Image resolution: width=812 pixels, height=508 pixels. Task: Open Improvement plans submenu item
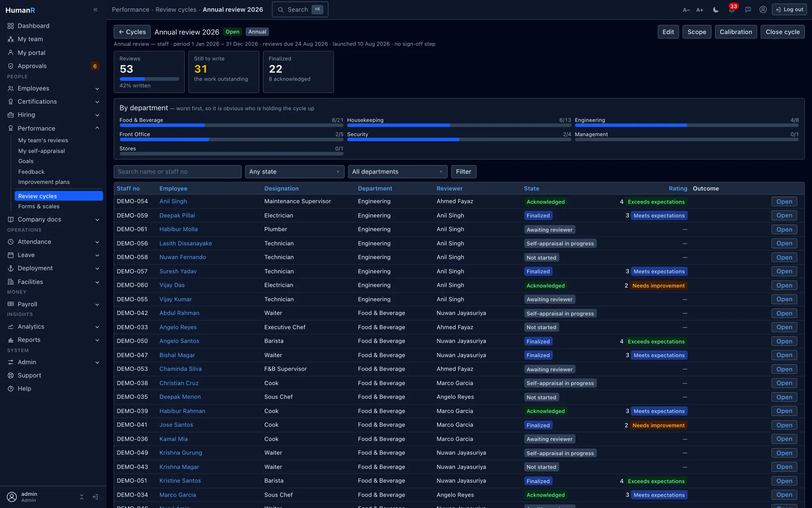(44, 182)
